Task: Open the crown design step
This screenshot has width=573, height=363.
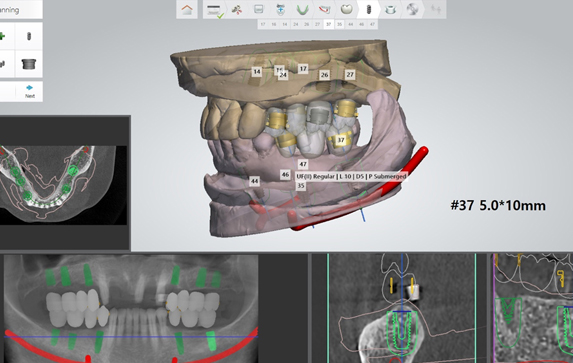Action: tap(346, 10)
